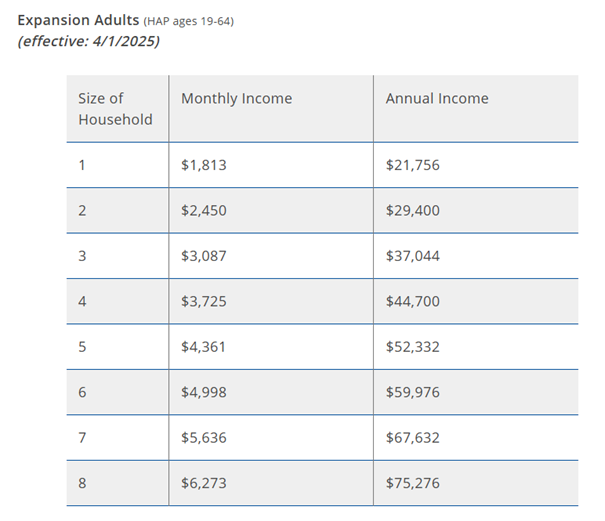This screenshot has height=521, width=605.
Task: Select the 'Expansion Adults' heading text
Action: 78,20
